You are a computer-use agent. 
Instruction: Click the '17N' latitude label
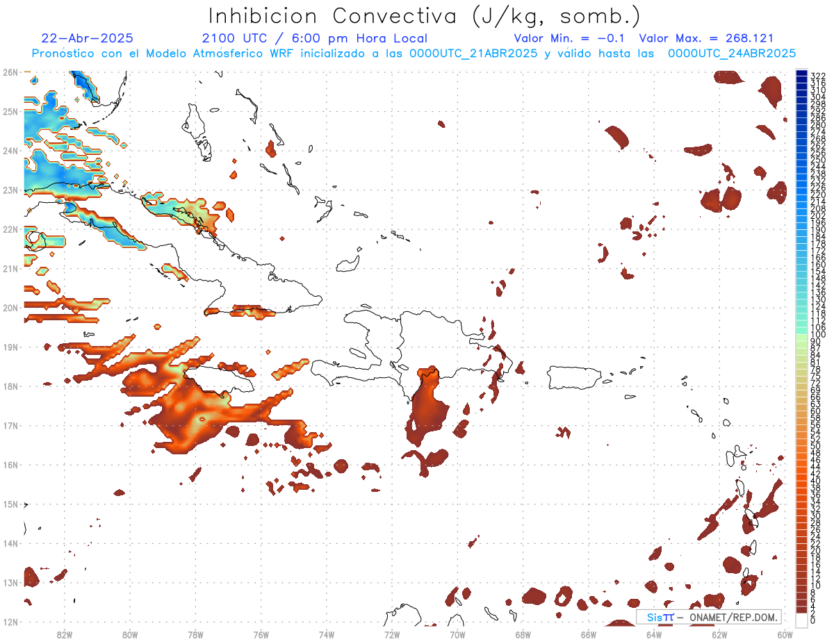[x=10, y=425]
